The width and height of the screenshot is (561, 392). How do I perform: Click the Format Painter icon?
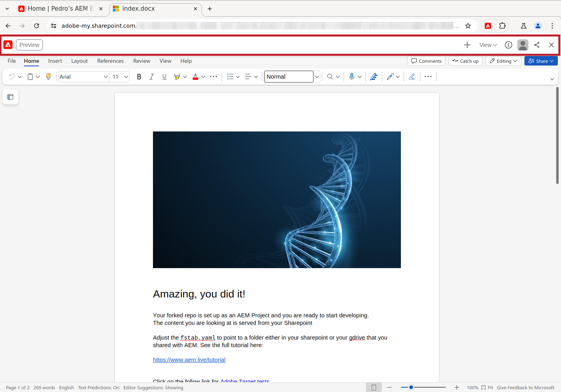click(48, 77)
